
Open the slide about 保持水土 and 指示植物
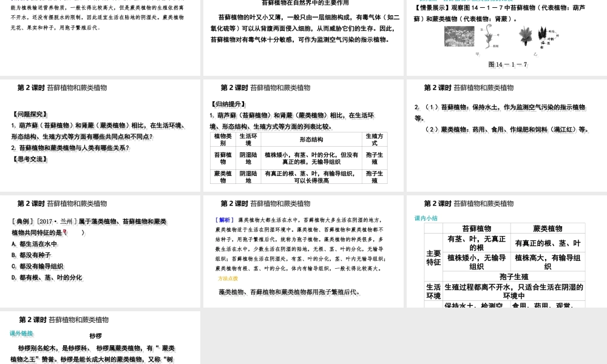[507, 135]
